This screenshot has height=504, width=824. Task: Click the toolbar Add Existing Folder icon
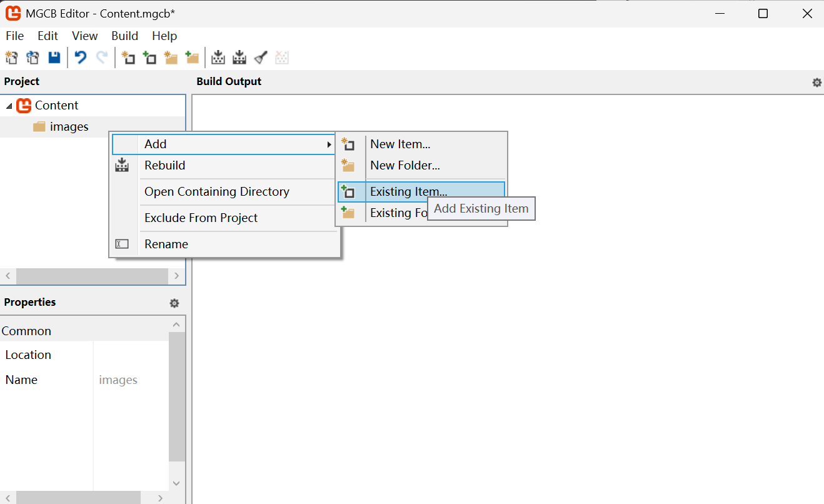pyautogui.click(x=192, y=58)
